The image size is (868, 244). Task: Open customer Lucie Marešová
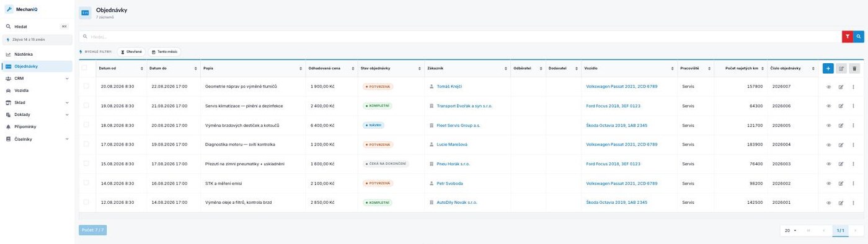click(453, 144)
